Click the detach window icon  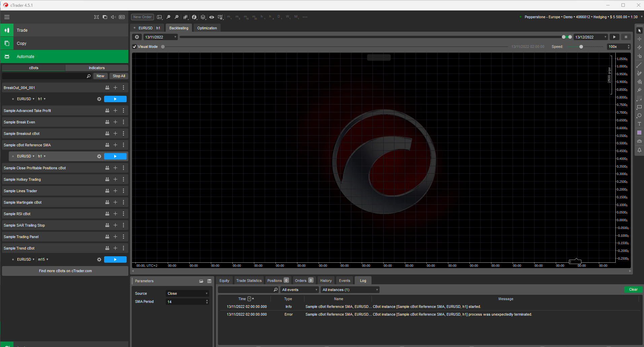tap(105, 17)
